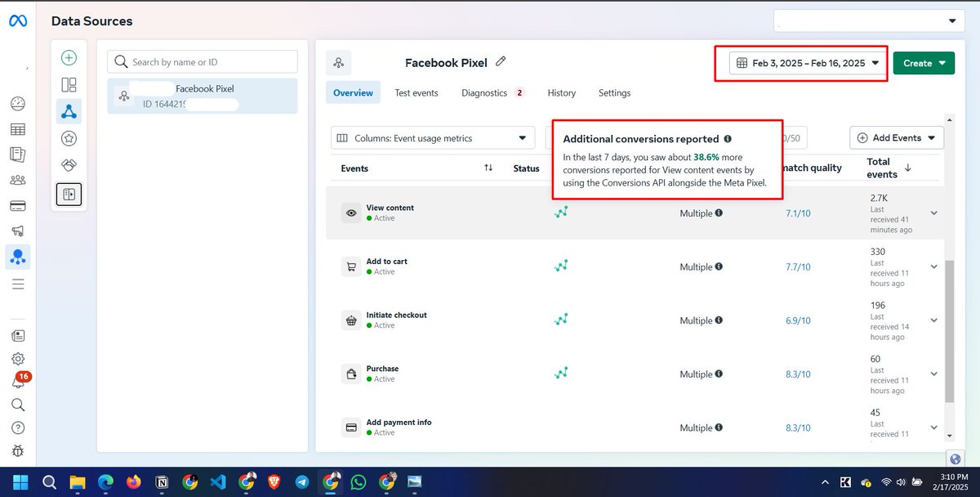Open Columns: Event usage metrics dropdown
980x497 pixels.
[x=433, y=138]
